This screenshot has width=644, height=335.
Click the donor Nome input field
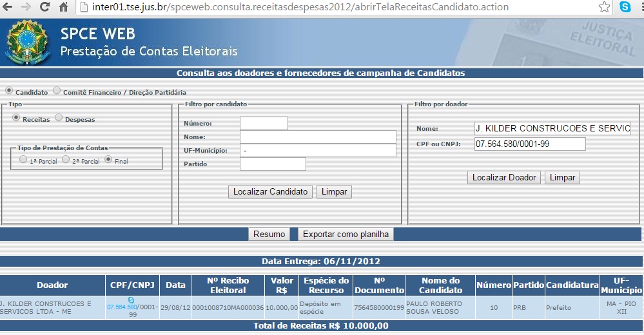(x=553, y=128)
